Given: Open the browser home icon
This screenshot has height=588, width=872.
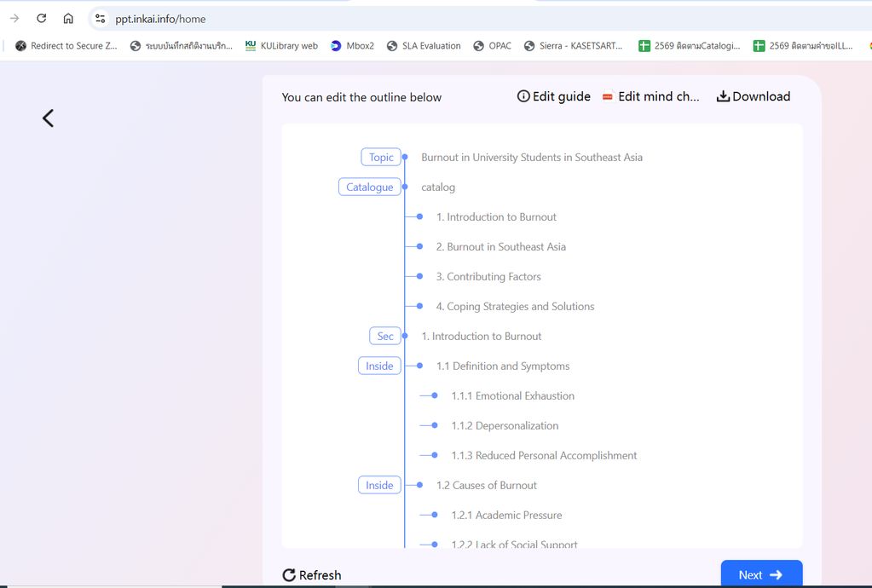Looking at the screenshot, I should click(68, 19).
